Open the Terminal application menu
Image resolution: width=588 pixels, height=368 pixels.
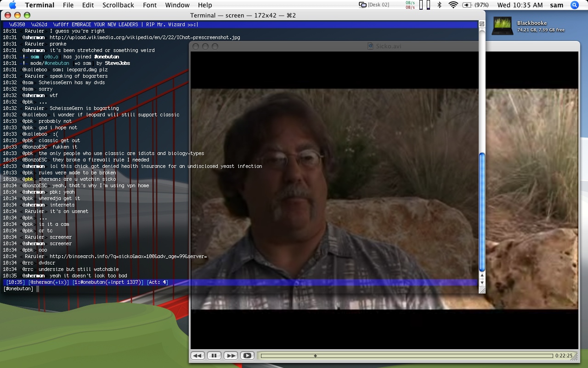(40, 5)
